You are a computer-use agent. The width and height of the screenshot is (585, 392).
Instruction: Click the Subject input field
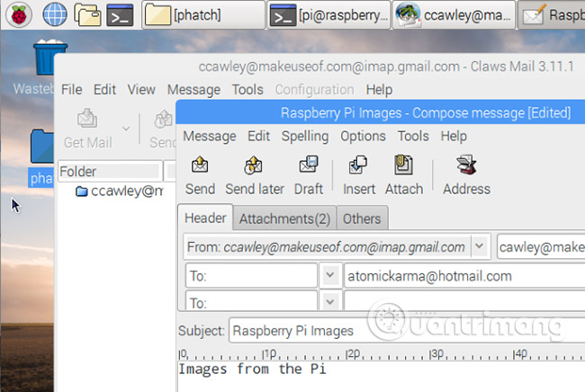coord(407,331)
